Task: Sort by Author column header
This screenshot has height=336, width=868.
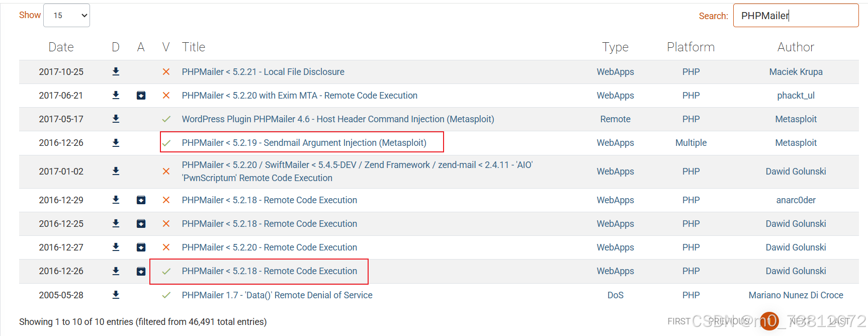Action: tap(796, 47)
